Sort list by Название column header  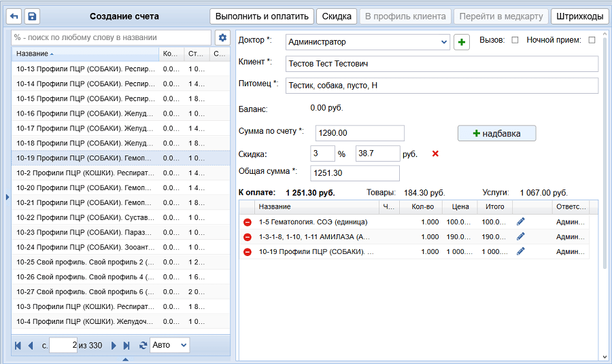84,54
